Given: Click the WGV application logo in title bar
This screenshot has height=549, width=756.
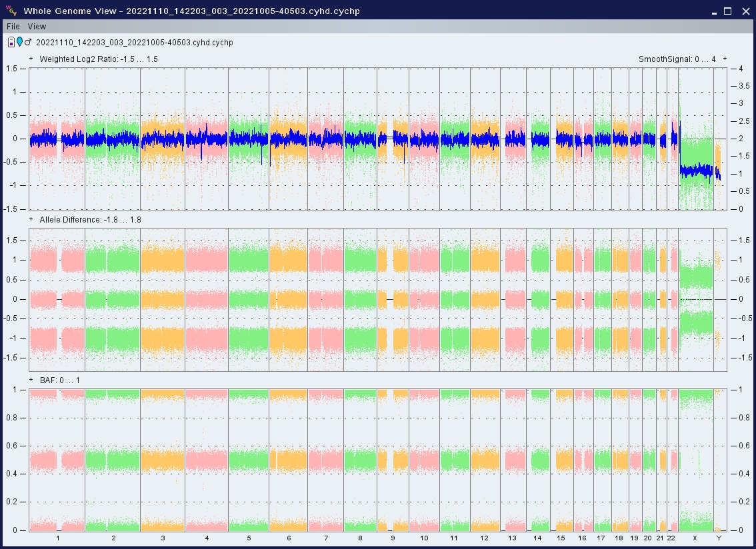Looking at the screenshot, I should pyautogui.click(x=11, y=11).
